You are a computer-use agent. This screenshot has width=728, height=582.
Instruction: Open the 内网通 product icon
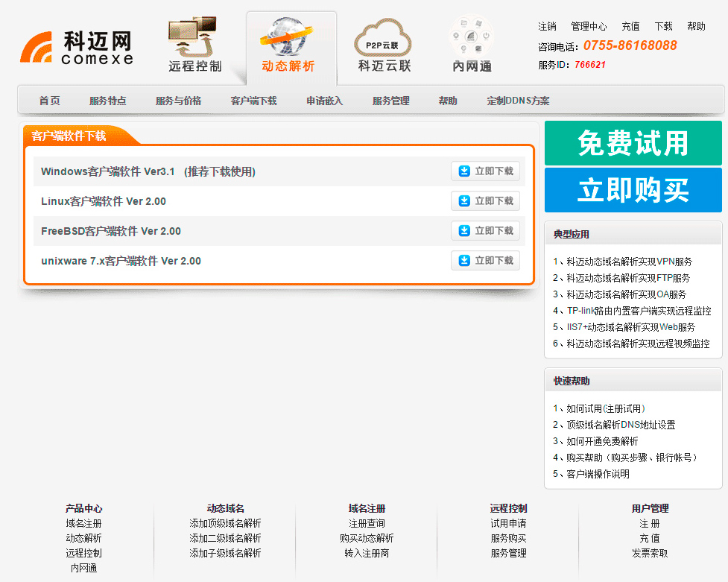[x=472, y=44]
